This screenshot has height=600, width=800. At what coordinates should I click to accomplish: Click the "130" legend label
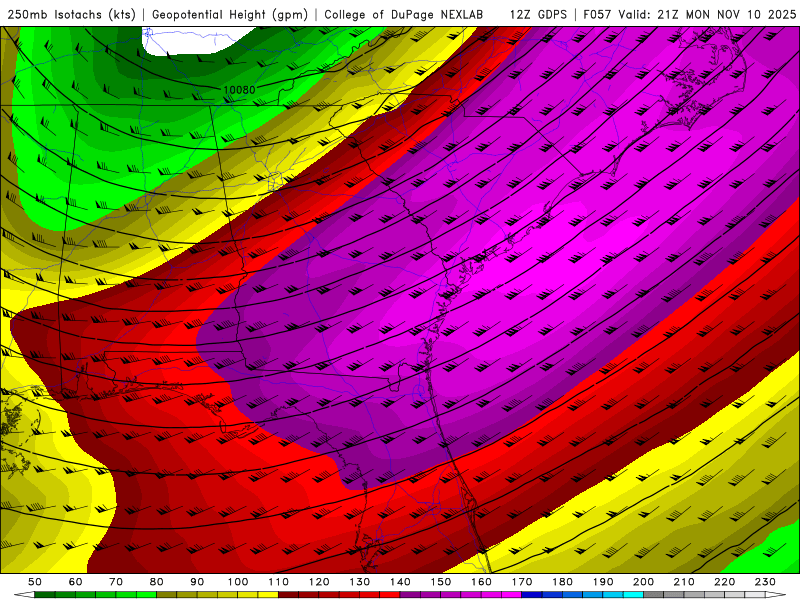pyautogui.click(x=360, y=582)
